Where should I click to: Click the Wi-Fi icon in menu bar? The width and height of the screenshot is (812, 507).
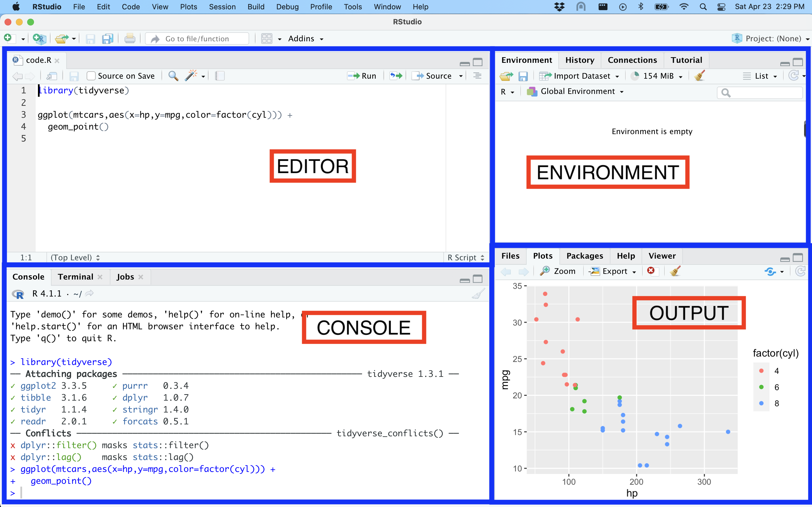(x=684, y=7)
